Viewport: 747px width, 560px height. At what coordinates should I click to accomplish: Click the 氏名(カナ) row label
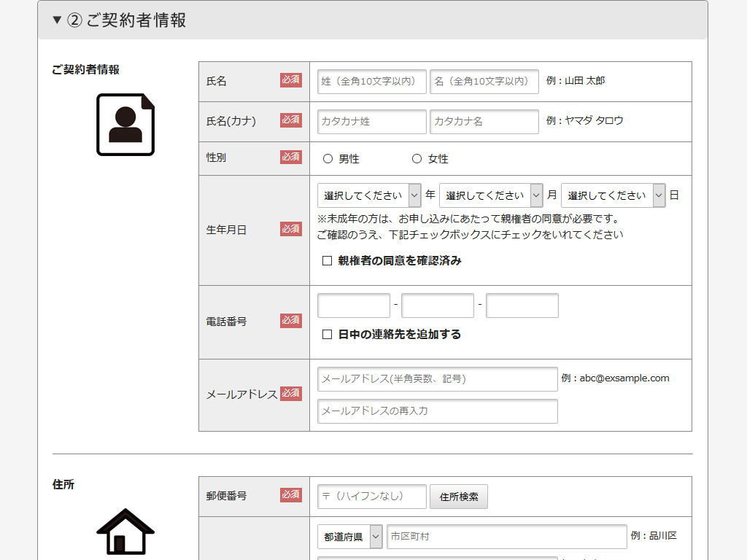[231, 122]
